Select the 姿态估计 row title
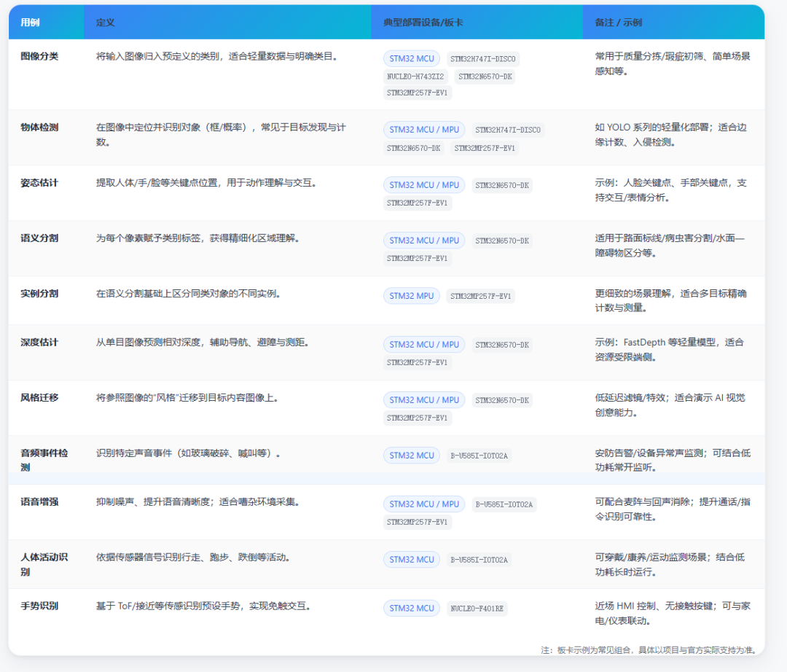The width and height of the screenshot is (787, 672). pyautogui.click(x=39, y=183)
